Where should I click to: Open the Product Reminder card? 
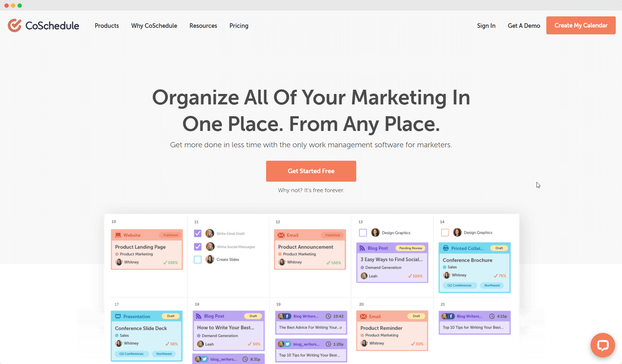[392, 331]
